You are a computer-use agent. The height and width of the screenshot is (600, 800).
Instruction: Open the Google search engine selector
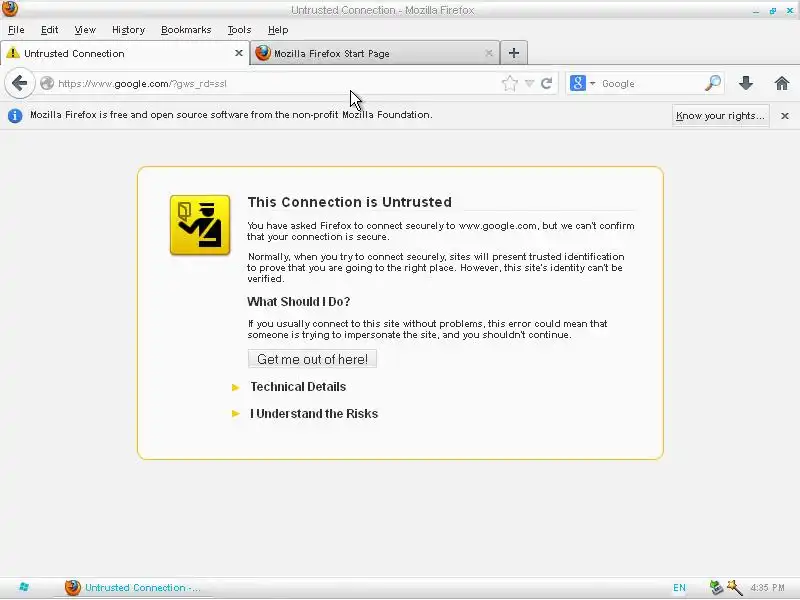click(x=583, y=83)
